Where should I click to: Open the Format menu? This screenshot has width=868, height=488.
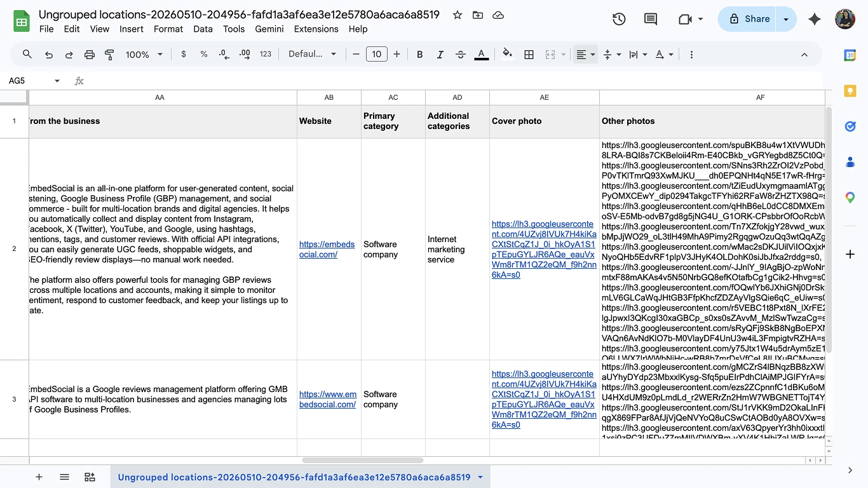[x=168, y=29]
